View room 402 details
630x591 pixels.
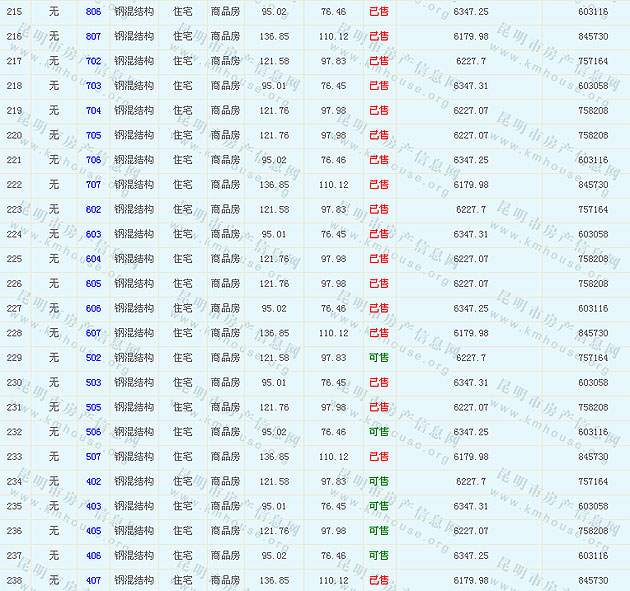pos(93,482)
